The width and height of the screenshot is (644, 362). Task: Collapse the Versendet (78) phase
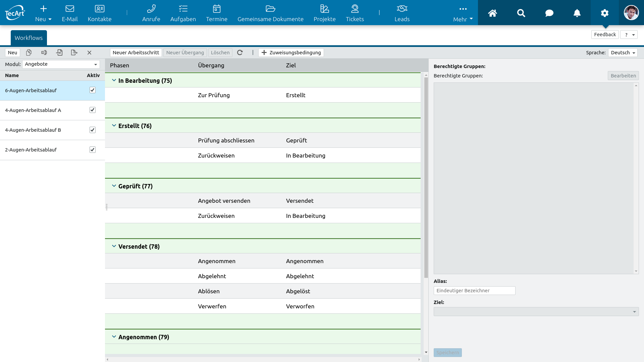[x=114, y=246]
